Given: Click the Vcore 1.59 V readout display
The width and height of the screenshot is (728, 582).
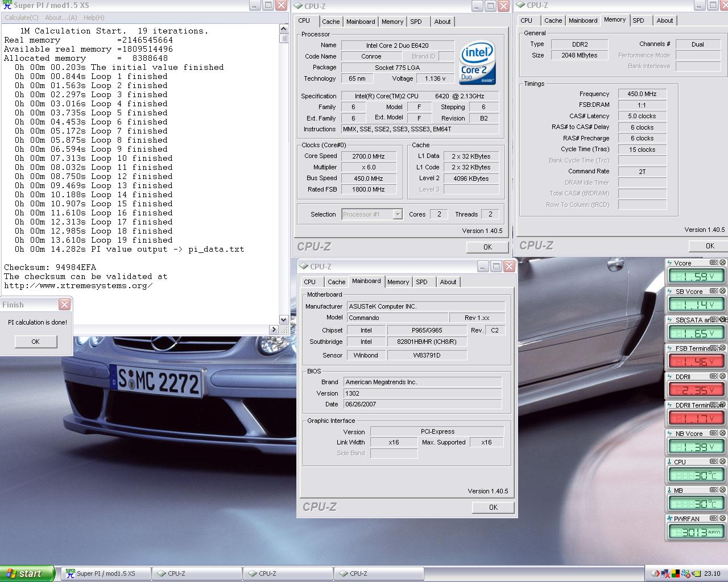Looking at the screenshot, I should coord(696,276).
